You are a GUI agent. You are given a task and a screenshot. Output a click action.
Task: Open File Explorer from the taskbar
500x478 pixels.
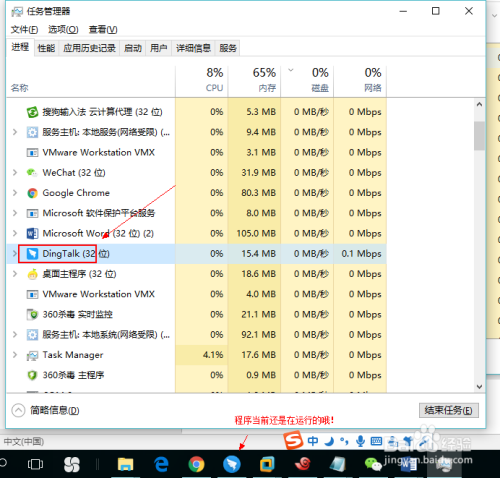[x=125, y=464]
